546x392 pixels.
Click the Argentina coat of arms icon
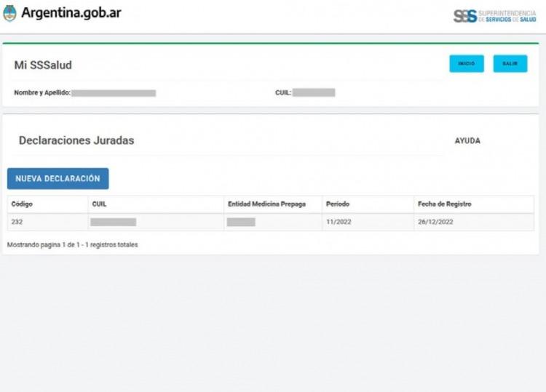tap(9, 13)
